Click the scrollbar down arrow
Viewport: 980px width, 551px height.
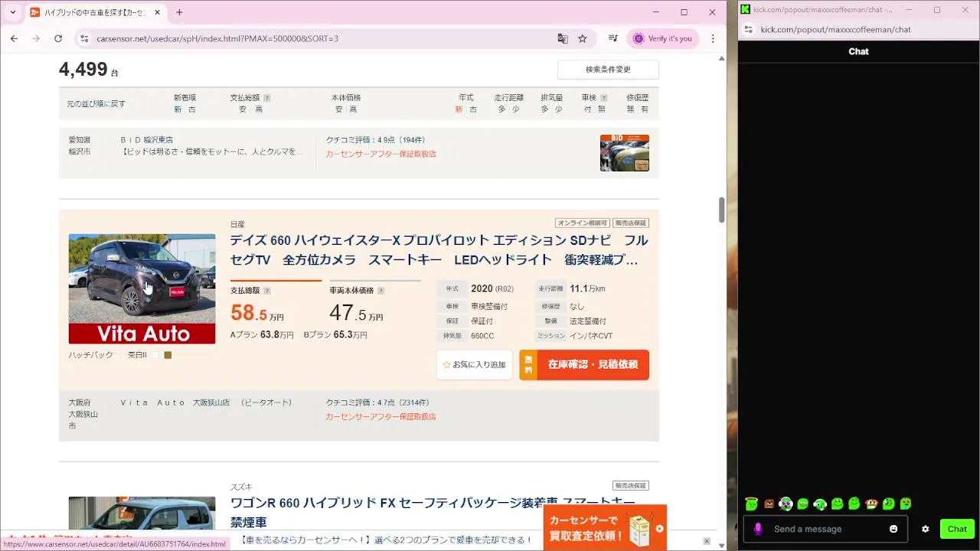click(721, 545)
